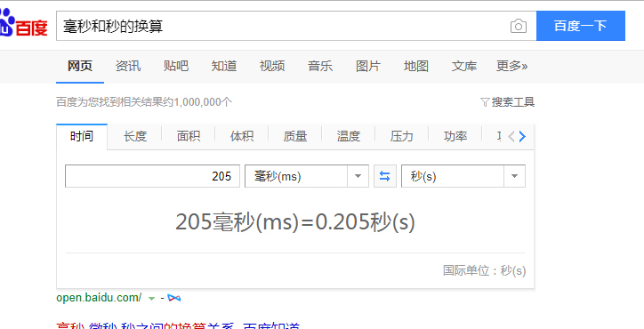Open the 地图 tab
Viewport: 644px width, 329px height.
416,66
